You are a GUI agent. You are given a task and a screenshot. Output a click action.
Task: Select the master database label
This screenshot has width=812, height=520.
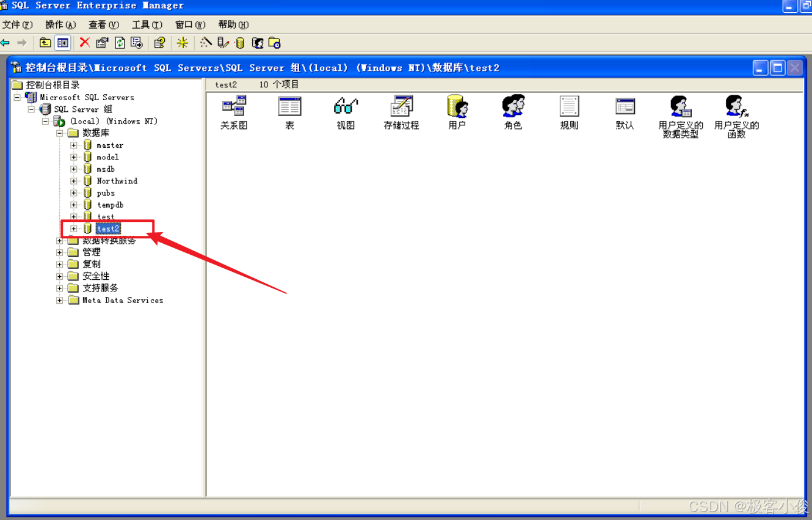point(110,145)
